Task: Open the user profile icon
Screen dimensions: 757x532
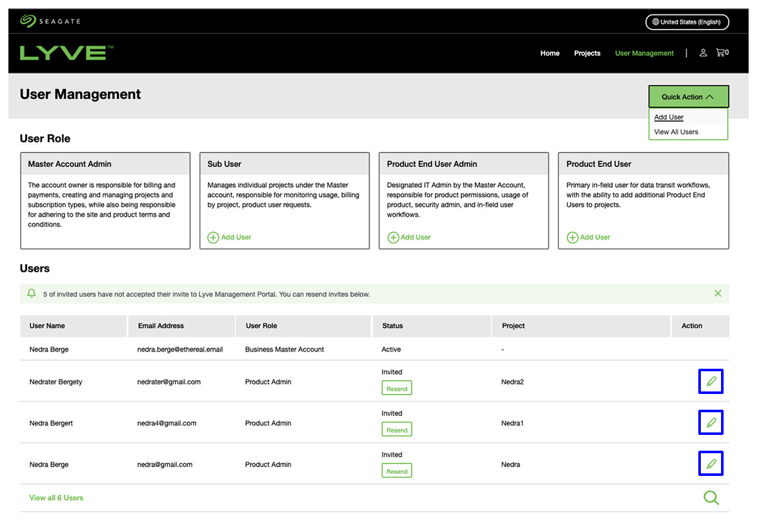Action: tap(703, 53)
